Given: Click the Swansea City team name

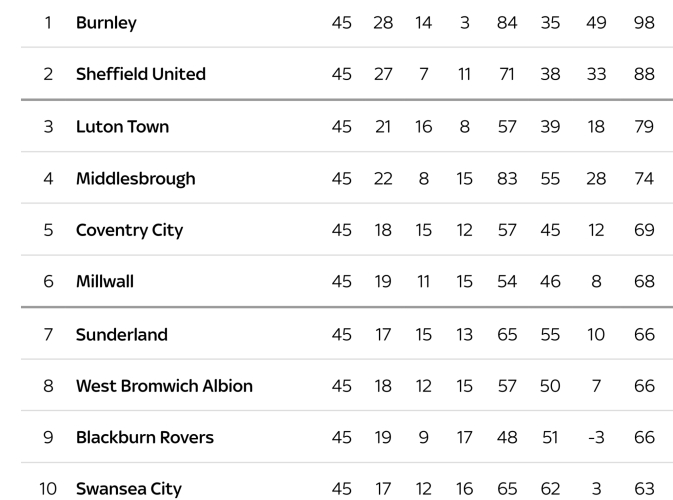Looking at the screenshot, I should (128, 489).
